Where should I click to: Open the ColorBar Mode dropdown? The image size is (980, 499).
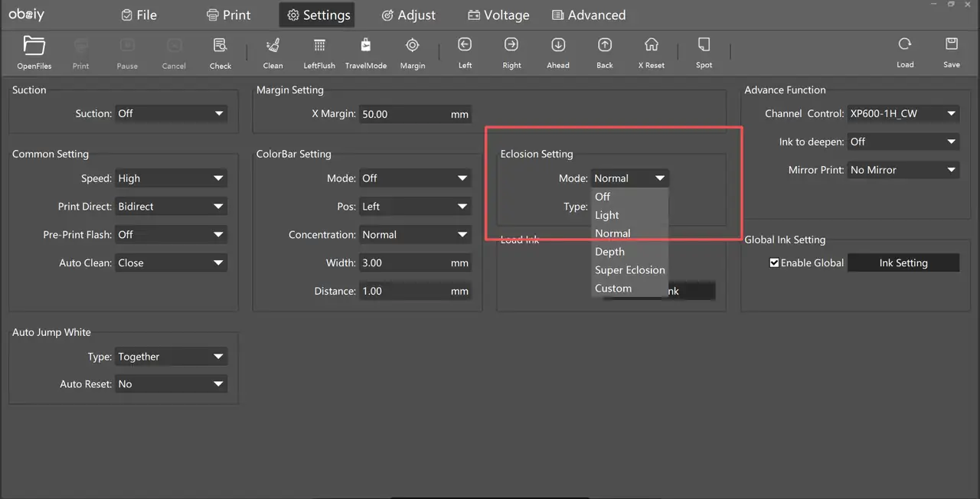[415, 178]
